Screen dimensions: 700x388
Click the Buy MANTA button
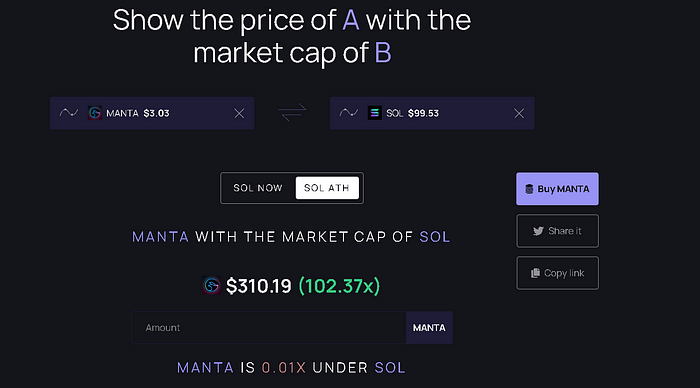557,189
